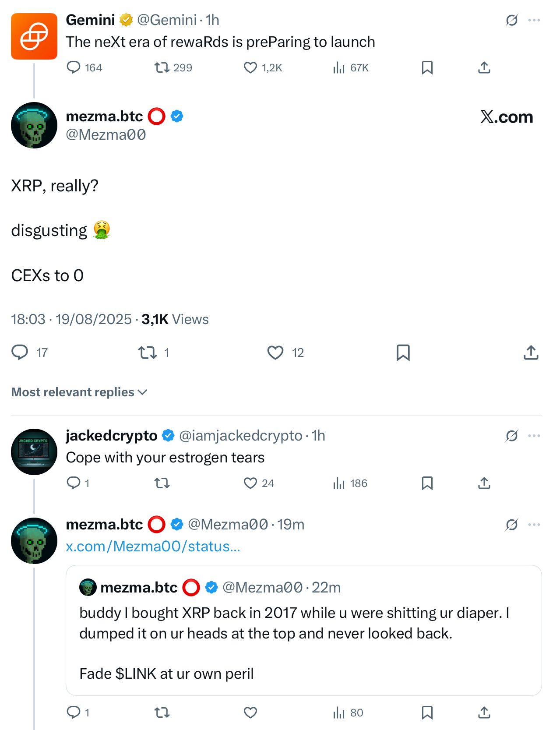Reply to the main mezma.btc post
This screenshot has height=730, width=560.
20,353
